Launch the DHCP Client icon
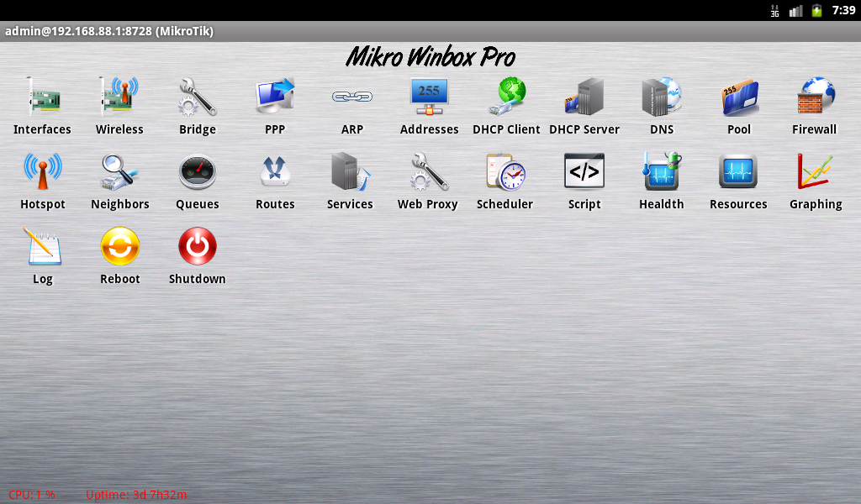The image size is (861, 504). (506, 97)
